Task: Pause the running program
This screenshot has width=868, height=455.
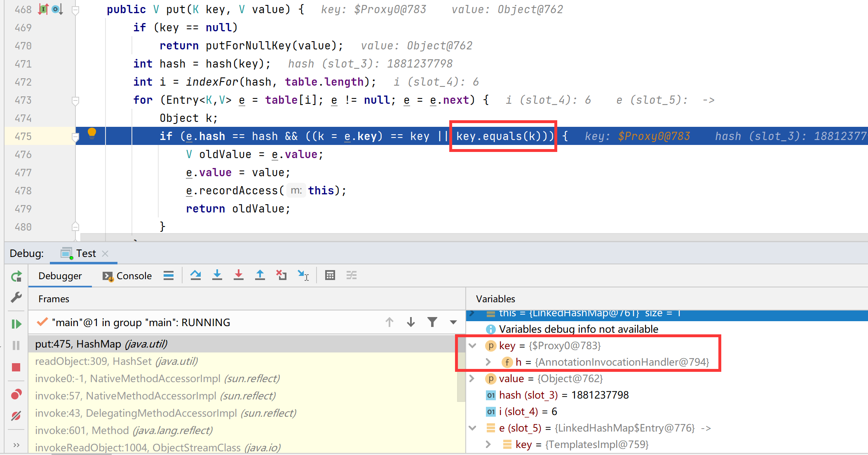Action: (x=16, y=345)
